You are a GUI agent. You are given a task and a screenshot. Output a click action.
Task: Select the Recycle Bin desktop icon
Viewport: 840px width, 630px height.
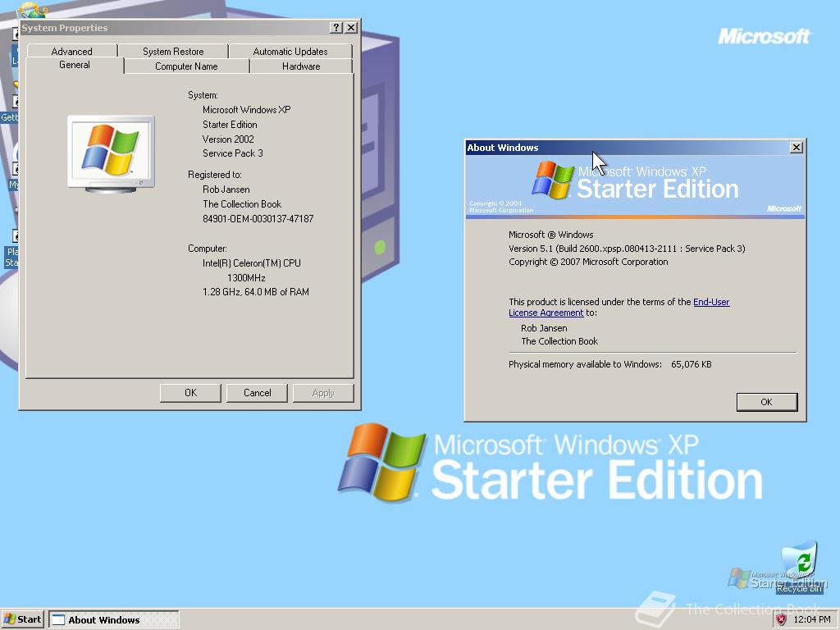click(x=799, y=568)
